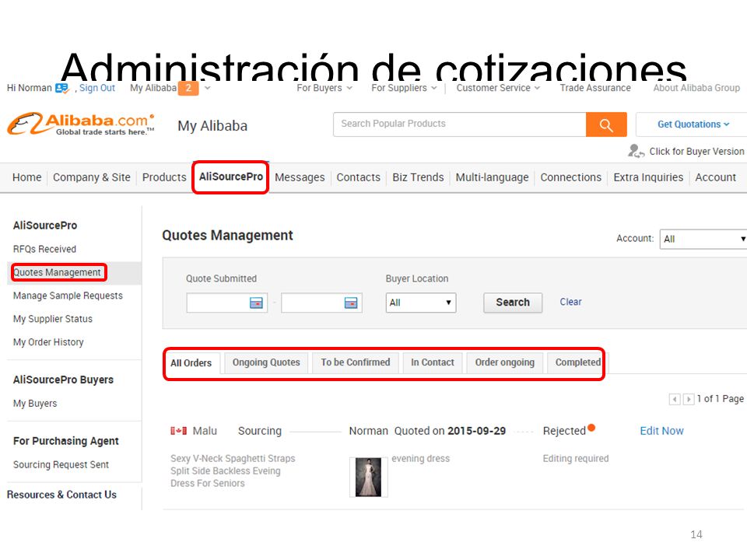The width and height of the screenshot is (747, 560).
Task: Open the Biz Trends nav tab
Action: coord(418,177)
